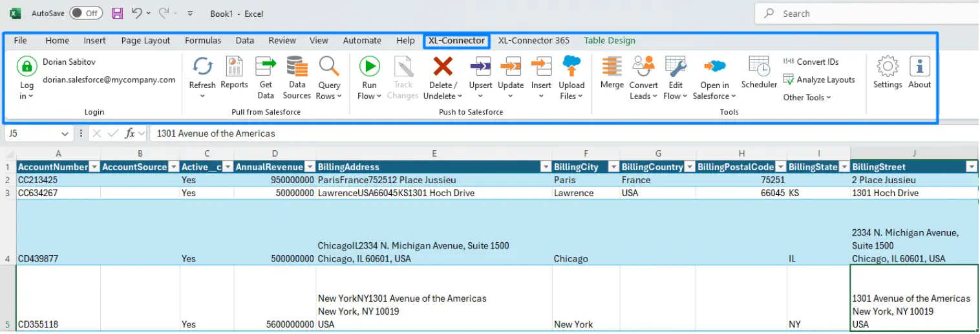
Task: Toggle the AutoSave switch
Action: point(86,13)
